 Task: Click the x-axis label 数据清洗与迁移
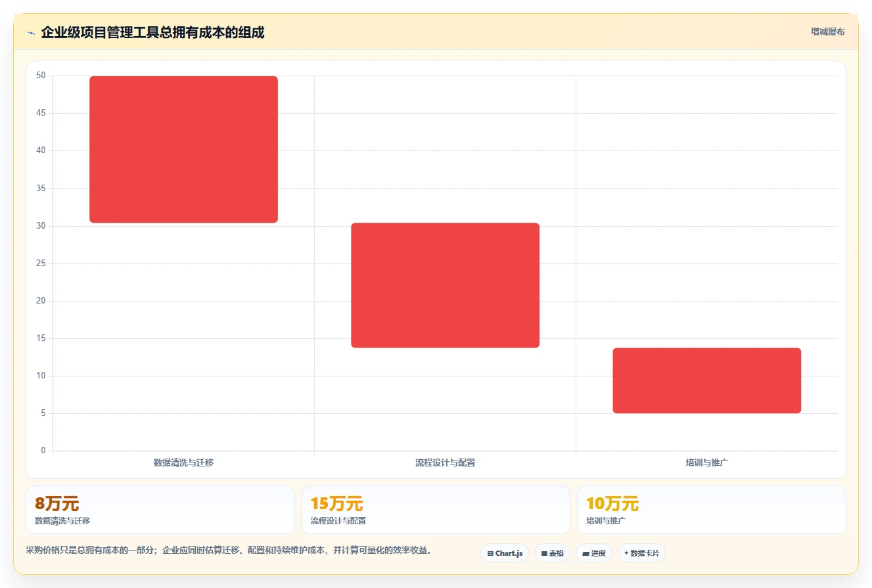pyautogui.click(x=184, y=463)
